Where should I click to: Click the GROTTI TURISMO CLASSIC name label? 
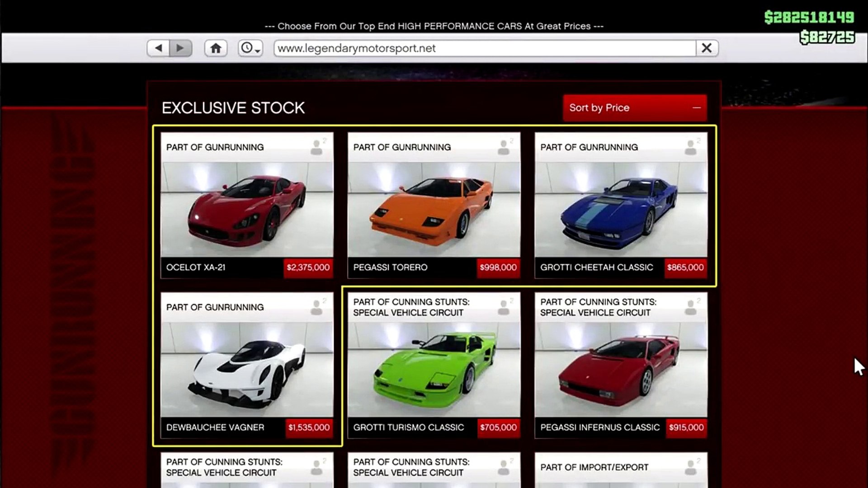click(409, 427)
